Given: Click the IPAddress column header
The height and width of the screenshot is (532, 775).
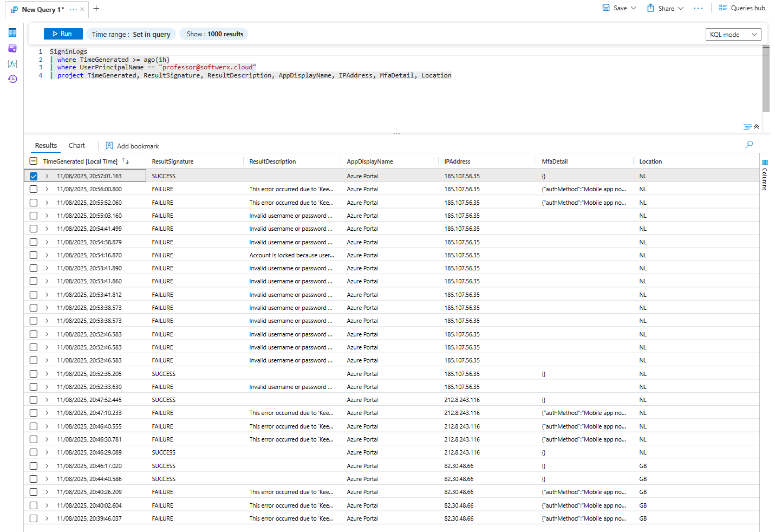Looking at the screenshot, I should tap(457, 161).
